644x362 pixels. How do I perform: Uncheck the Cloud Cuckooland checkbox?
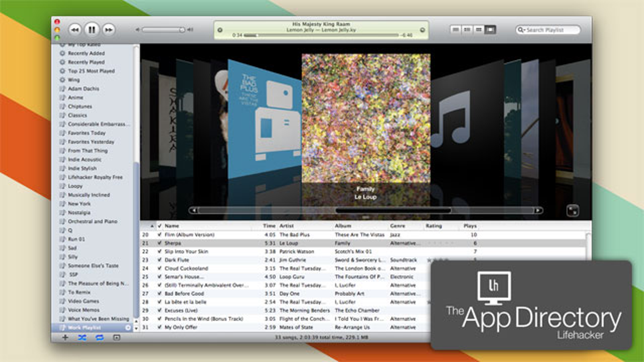pyautogui.click(x=160, y=268)
